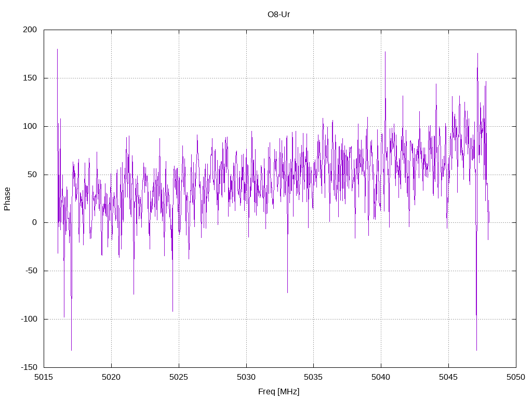Click x-axis tick label 5015

[x=44, y=377]
